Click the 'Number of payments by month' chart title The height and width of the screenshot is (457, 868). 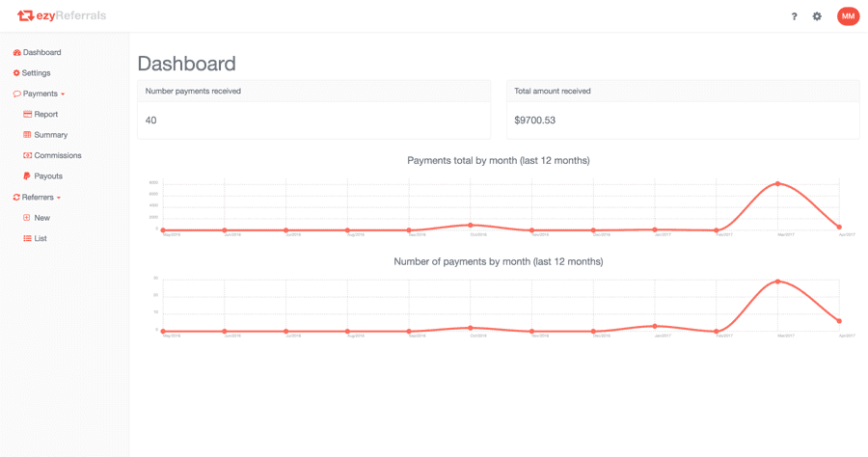499,261
